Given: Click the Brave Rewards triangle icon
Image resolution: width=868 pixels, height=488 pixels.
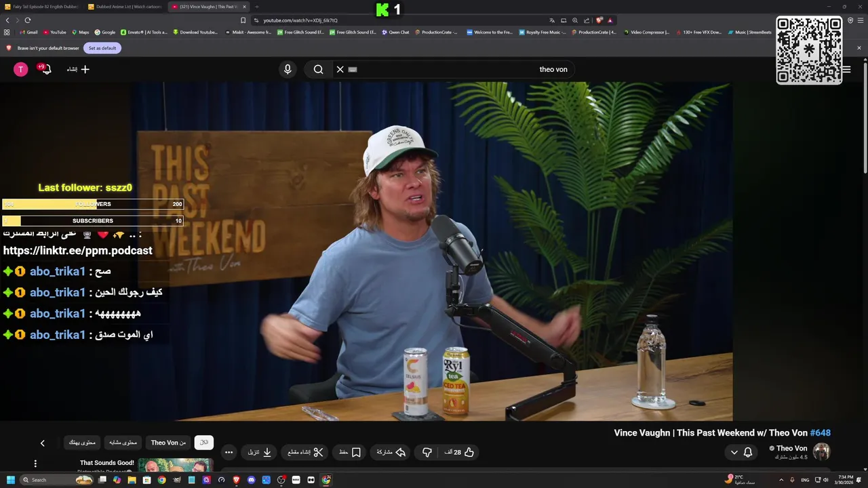Looking at the screenshot, I should [610, 20].
